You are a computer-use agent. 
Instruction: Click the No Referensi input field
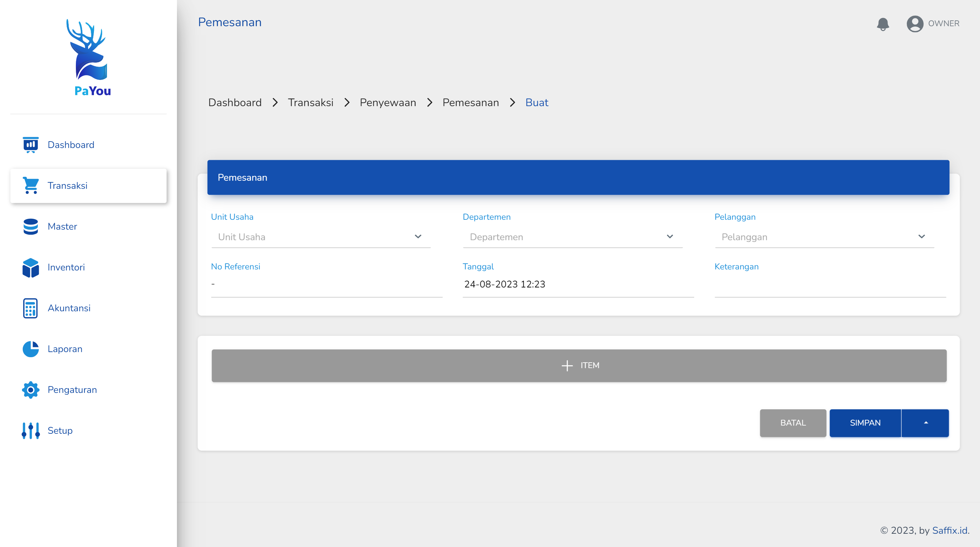pos(327,285)
